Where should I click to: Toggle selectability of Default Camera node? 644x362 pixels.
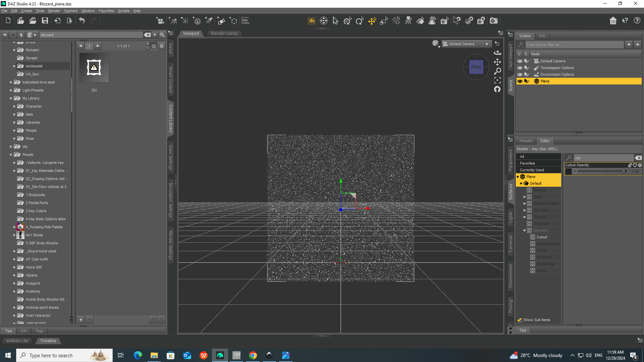tap(527, 61)
